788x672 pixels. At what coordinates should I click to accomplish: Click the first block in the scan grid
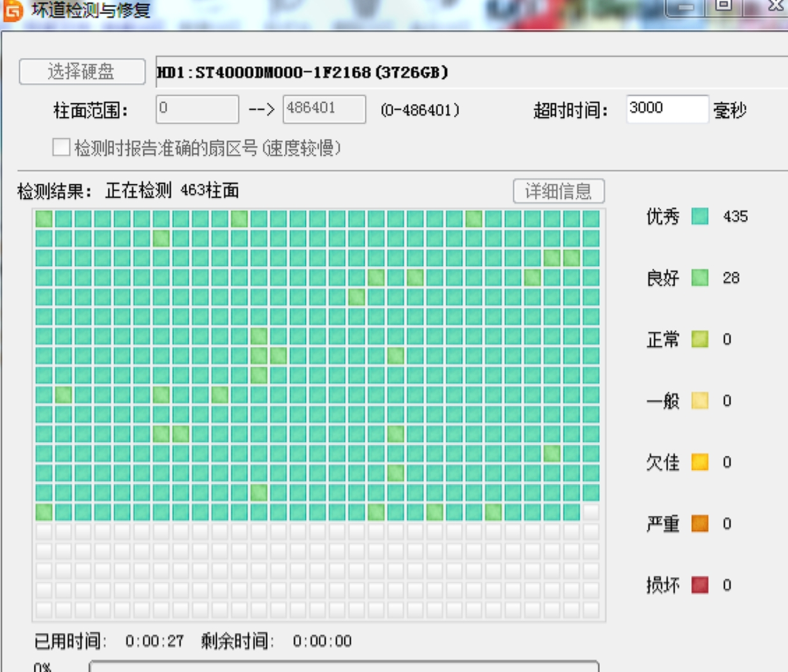tap(43, 219)
